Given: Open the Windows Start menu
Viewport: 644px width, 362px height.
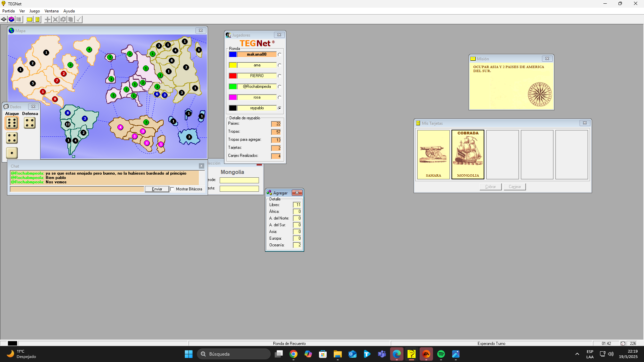Looking at the screenshot, I should pyautogui.click(x=189, y=354).
